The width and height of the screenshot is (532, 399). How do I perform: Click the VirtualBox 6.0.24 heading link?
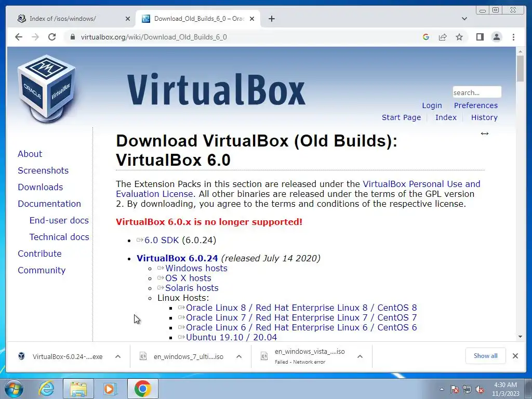point(177,258)
